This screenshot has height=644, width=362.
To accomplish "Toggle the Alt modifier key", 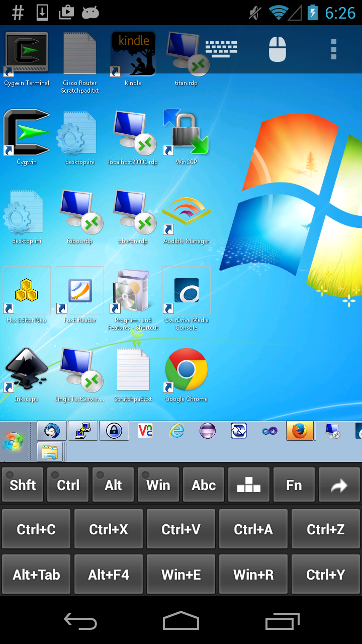I will tap(113, 485).
